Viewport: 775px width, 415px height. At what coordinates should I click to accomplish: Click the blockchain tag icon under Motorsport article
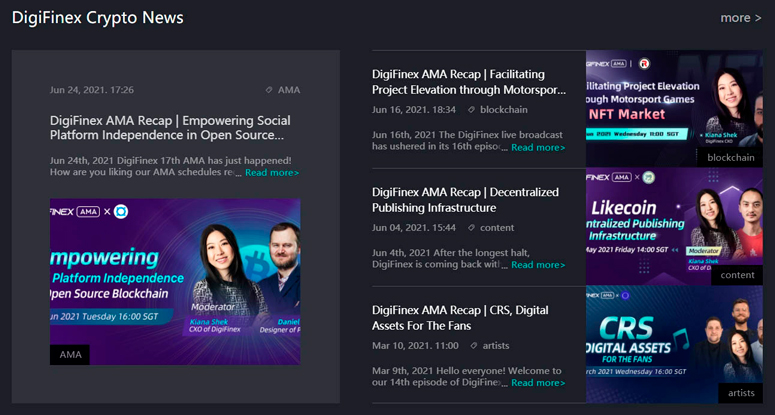[471, 110]
